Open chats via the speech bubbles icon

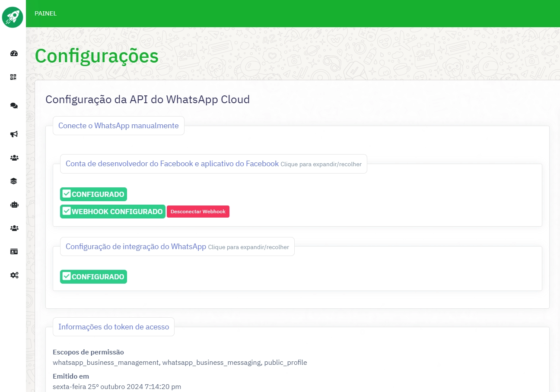(14, 106)
